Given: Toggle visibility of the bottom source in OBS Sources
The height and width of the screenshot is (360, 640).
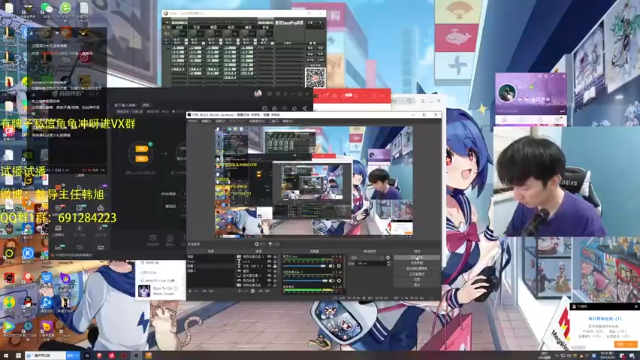Looking at the screenshot, I should point(269,285).
